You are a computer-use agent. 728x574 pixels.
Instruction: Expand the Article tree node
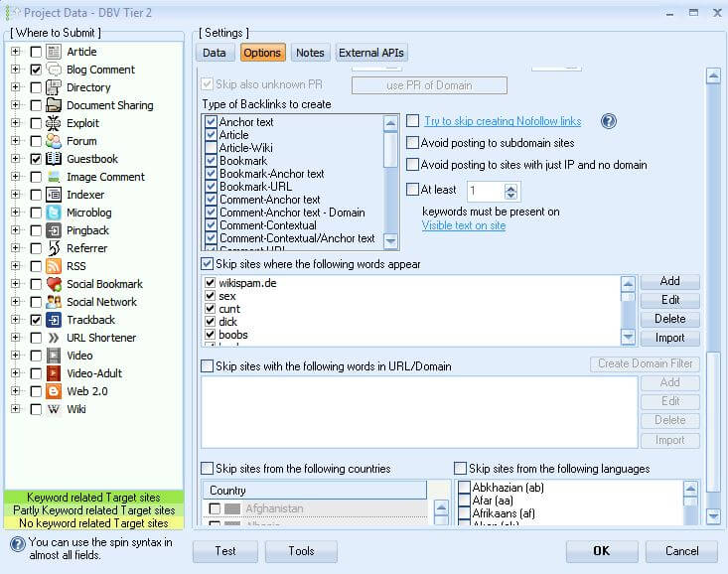coord(15,52)
